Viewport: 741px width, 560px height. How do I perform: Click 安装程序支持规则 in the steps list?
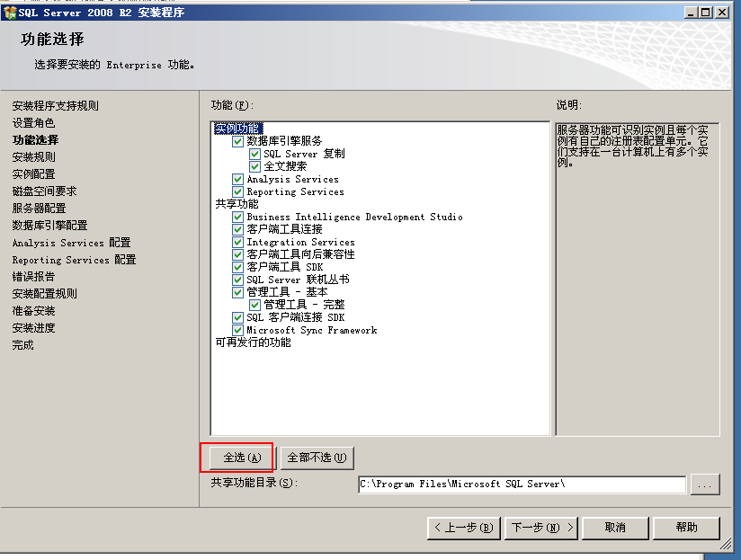click(x=55, y=106)
